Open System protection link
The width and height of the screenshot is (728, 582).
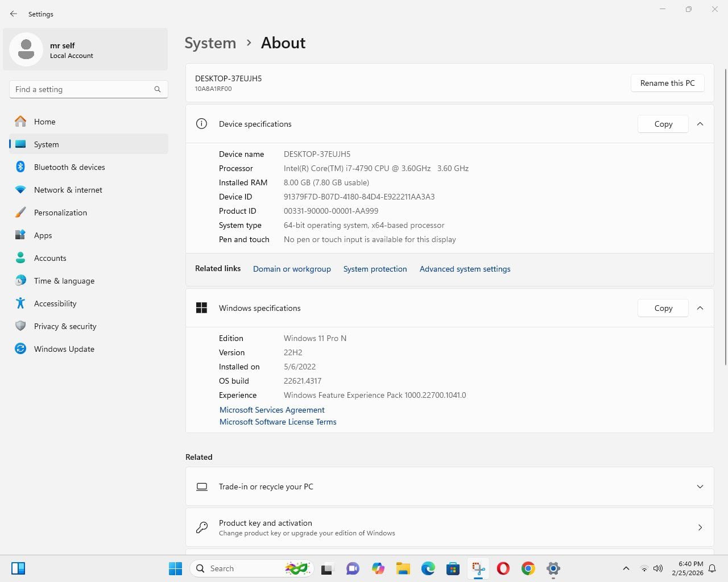(375, 269)
